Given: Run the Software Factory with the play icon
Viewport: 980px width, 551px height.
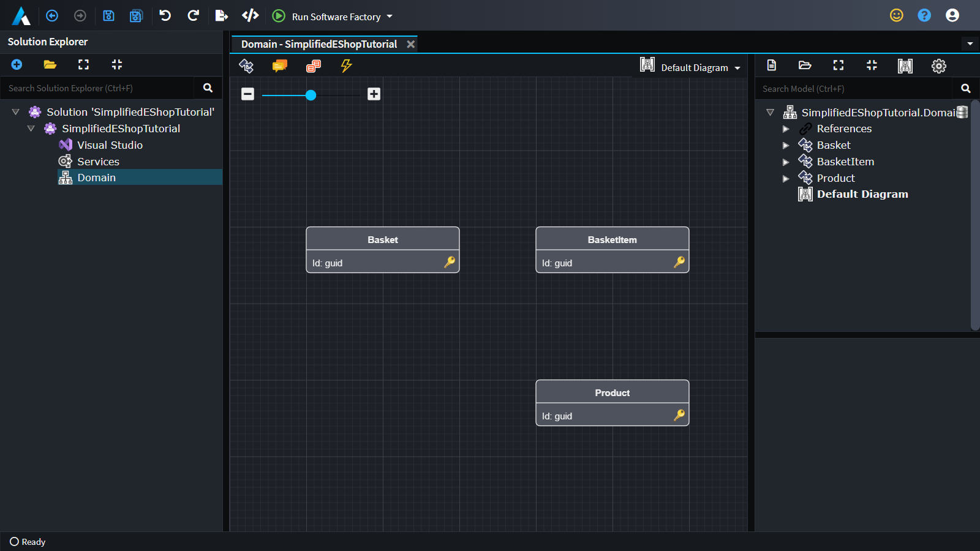Looking at the screenshot, I should [279, 16].
